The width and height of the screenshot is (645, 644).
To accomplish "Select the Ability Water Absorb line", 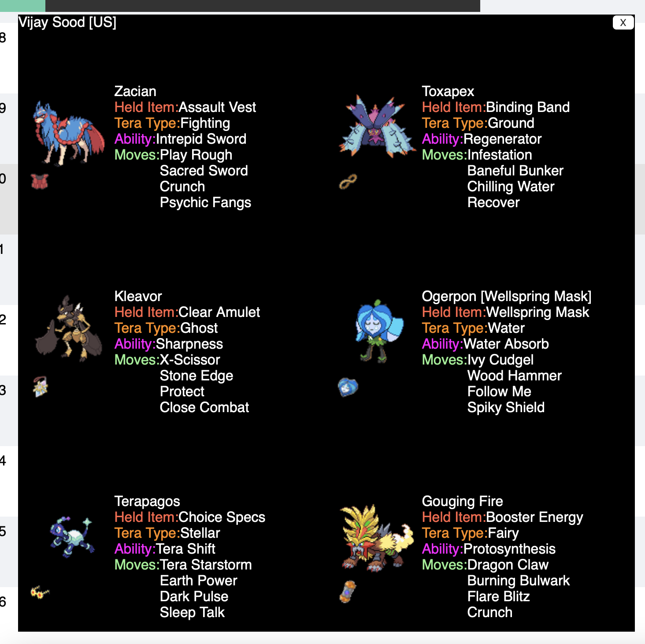I will pyautogui.click(x=486, y=344).
